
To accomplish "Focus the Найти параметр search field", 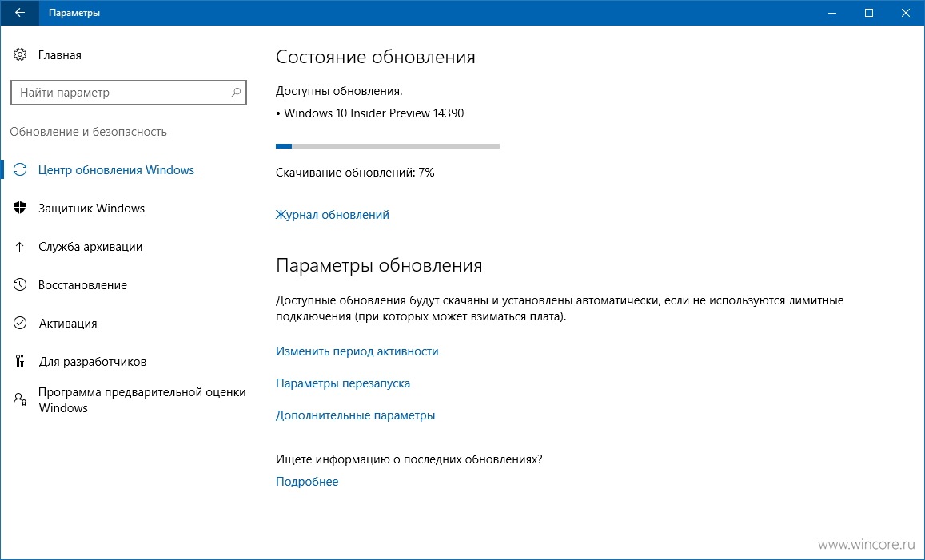I will pos(129,93).
